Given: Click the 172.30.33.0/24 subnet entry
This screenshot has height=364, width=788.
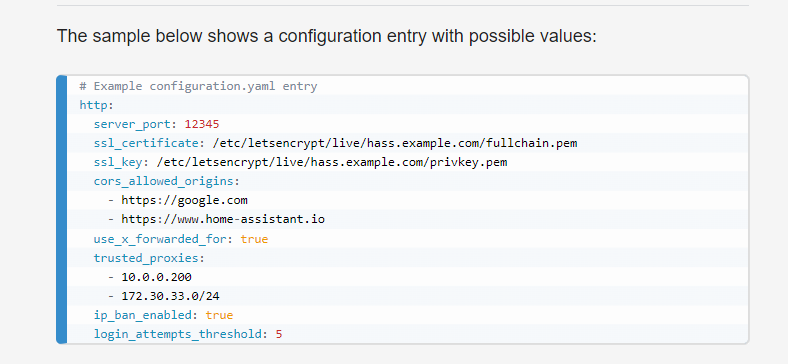Looking at the screenshot, I should [x=170, y=296].
